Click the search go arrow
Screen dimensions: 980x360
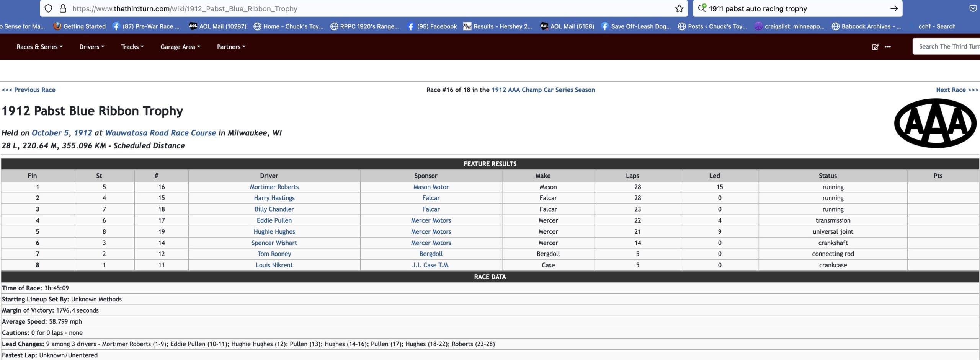pyautogui.click(x=894, y=8)
